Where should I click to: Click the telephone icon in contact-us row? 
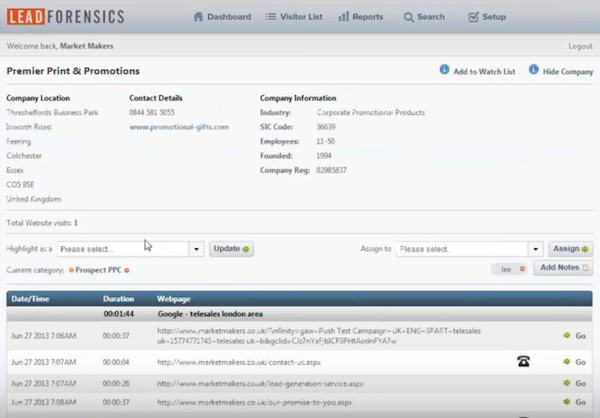(523, 361)
